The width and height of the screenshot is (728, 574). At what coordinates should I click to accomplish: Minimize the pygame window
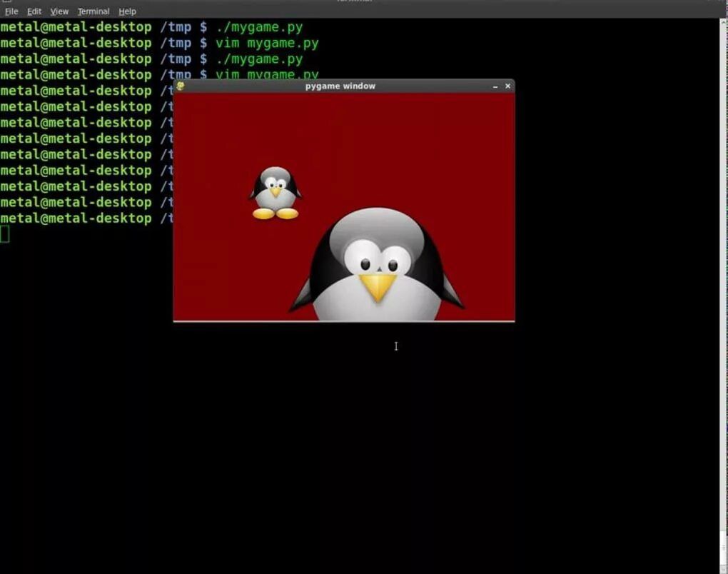click(495, 86)
